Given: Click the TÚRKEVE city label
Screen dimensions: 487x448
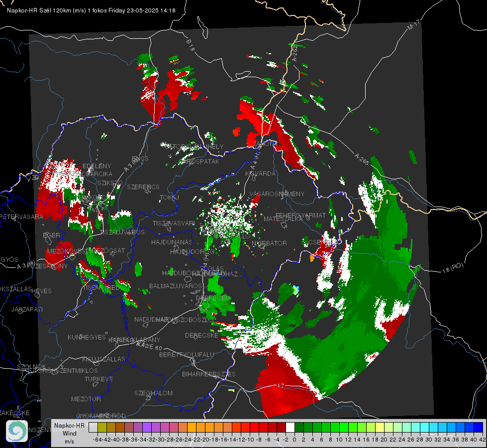Looking at the screenshot, I should click(98, 379).
